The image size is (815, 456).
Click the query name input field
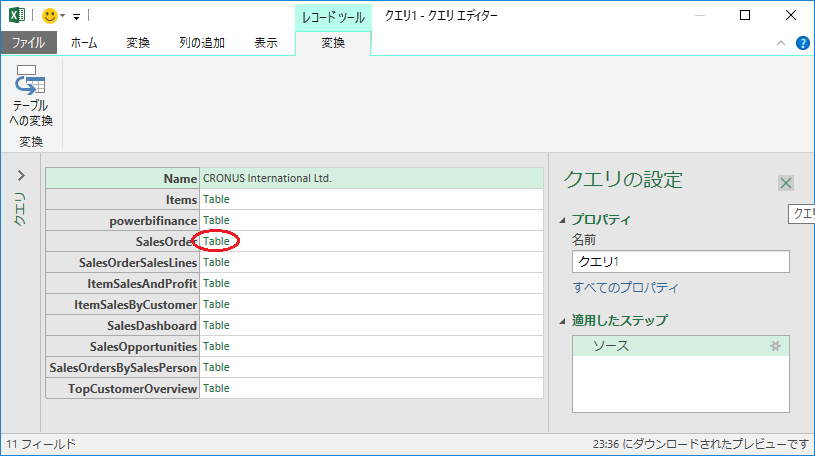(x=680, y=262)
